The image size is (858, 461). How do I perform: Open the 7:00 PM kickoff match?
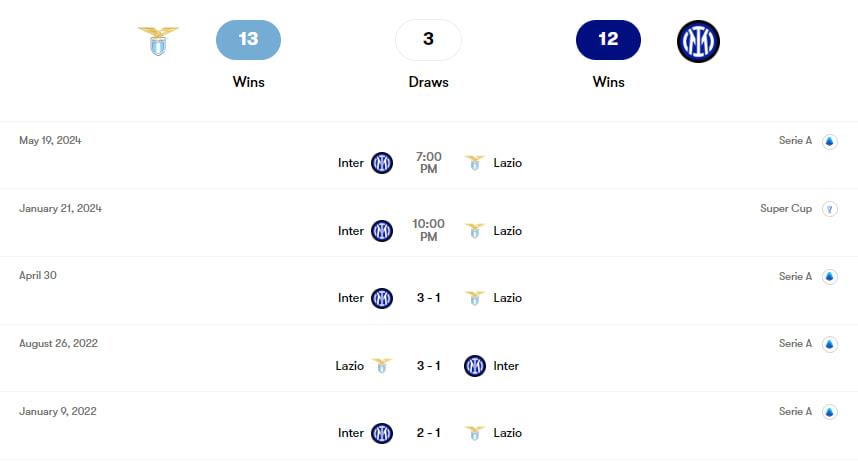click(x=428, y=163)
